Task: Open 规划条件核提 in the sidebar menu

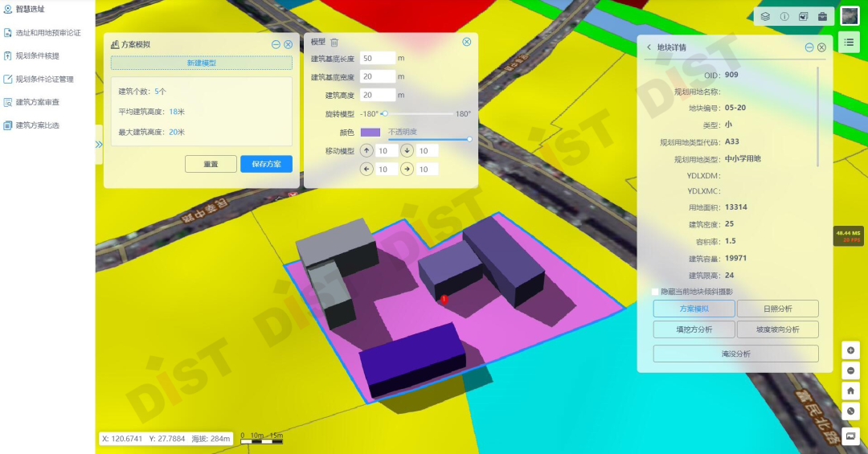Action: pos(37,56)
